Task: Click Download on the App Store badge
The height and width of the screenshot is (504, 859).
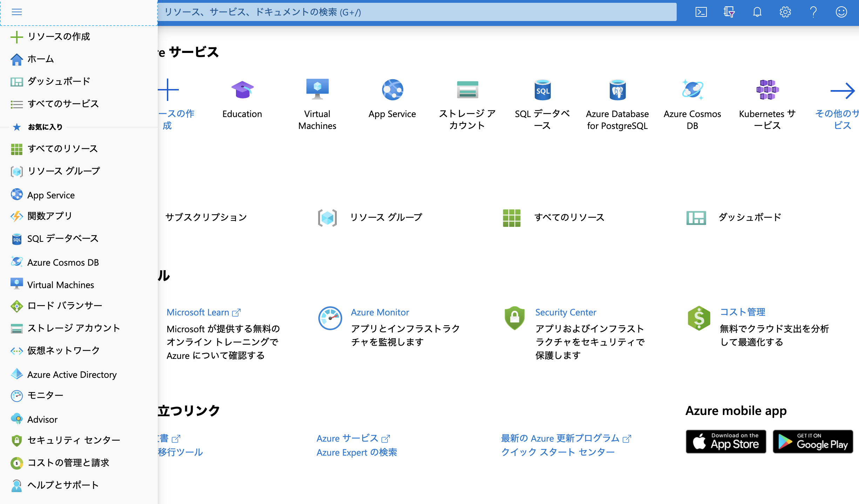Action: (726, 442)
